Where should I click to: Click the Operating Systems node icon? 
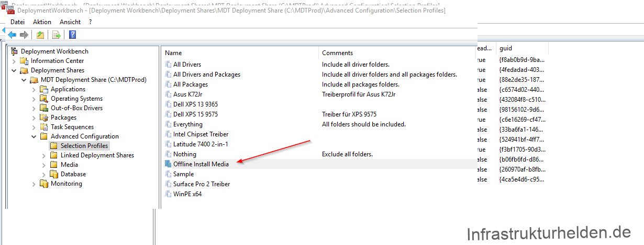pyautogui.click(x=44, y=99)
